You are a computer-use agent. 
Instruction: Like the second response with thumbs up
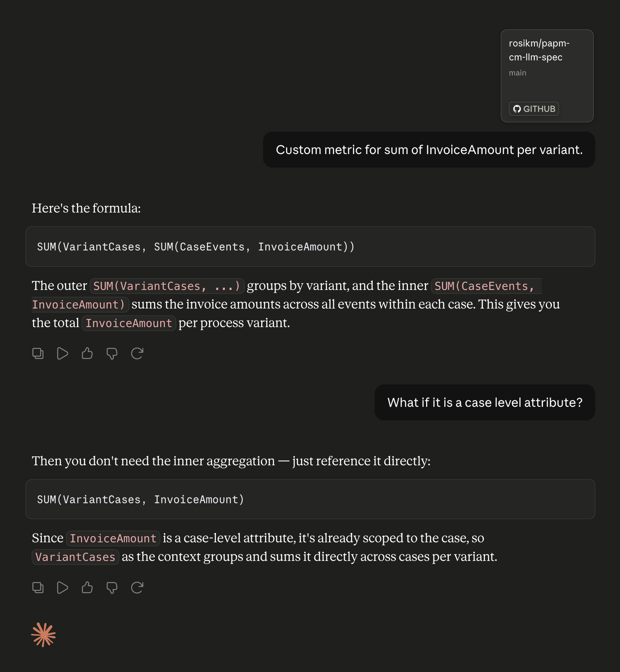(x=87, y=588)
